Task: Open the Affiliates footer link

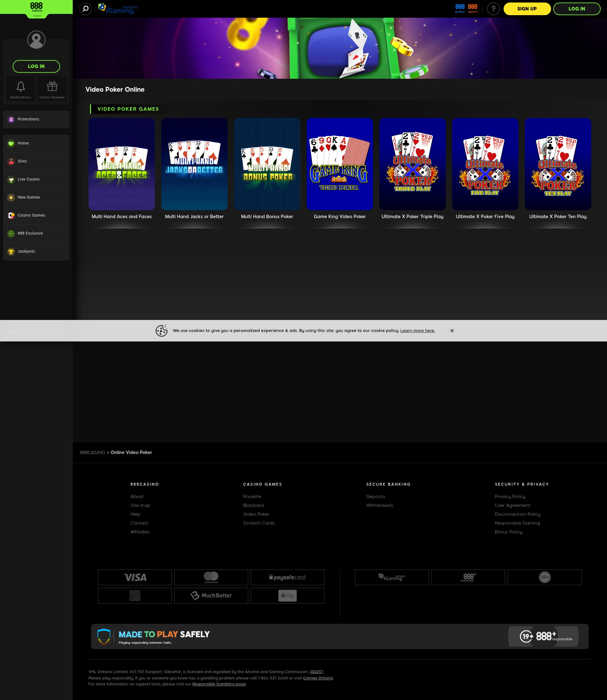Action: pos(140,531)
